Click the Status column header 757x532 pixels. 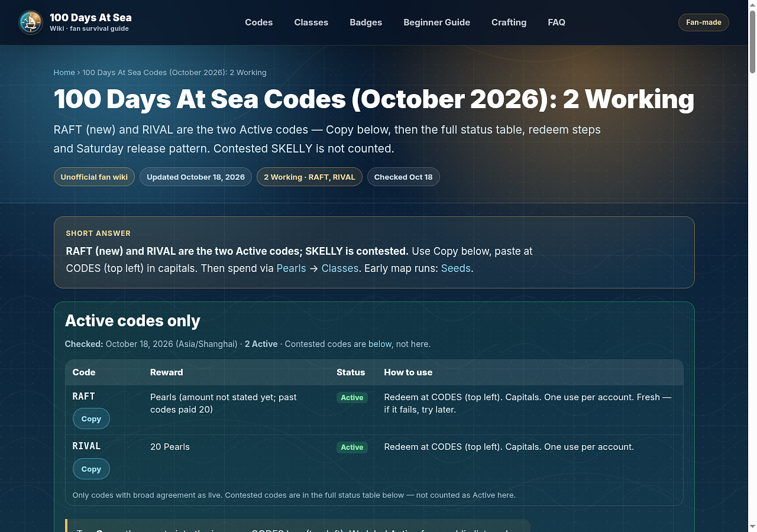tap(351, 372)
